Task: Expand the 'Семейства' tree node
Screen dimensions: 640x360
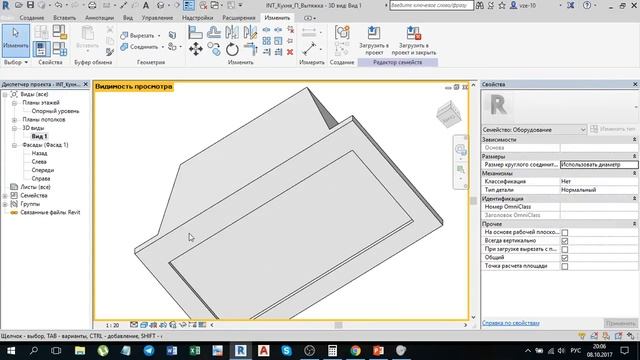Action: [x=5, y=196]
